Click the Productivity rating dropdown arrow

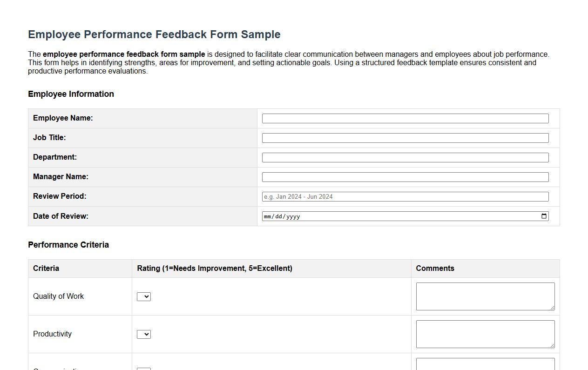(147, 334)
